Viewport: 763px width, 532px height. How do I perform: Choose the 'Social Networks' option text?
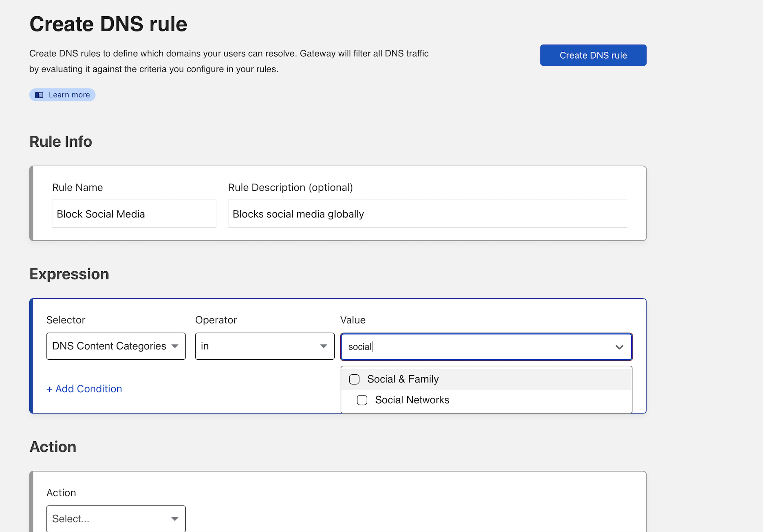(412, 400)
